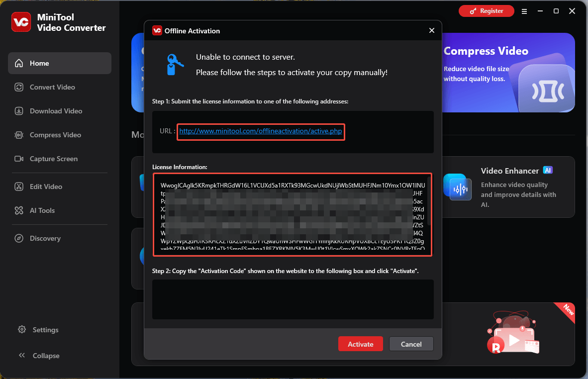This screenshot has width=588, height=379.
Task: Click the red Register button
Action: point(487,11)
